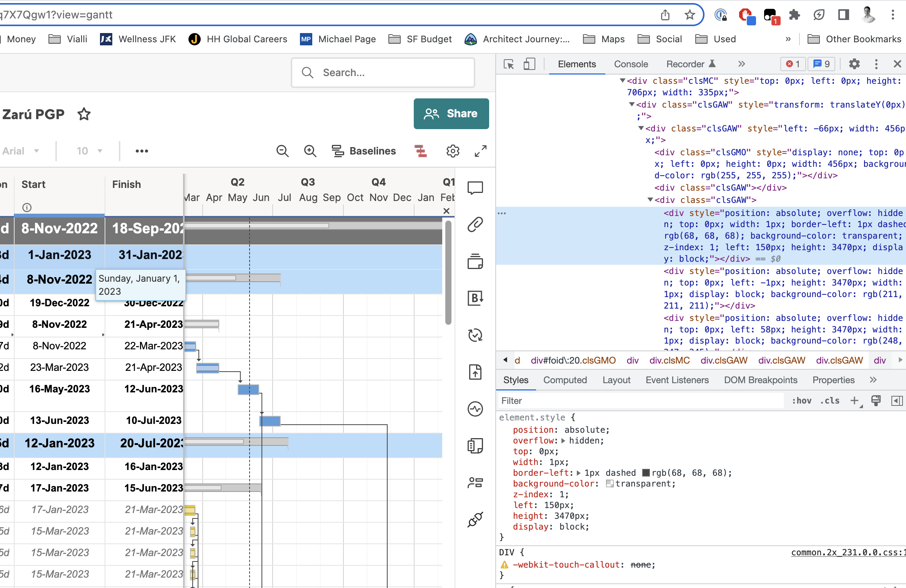The height and width of the screenshot is (588, 906).
Task: Expand the overflow property triangle
Action: click(563, 441)
